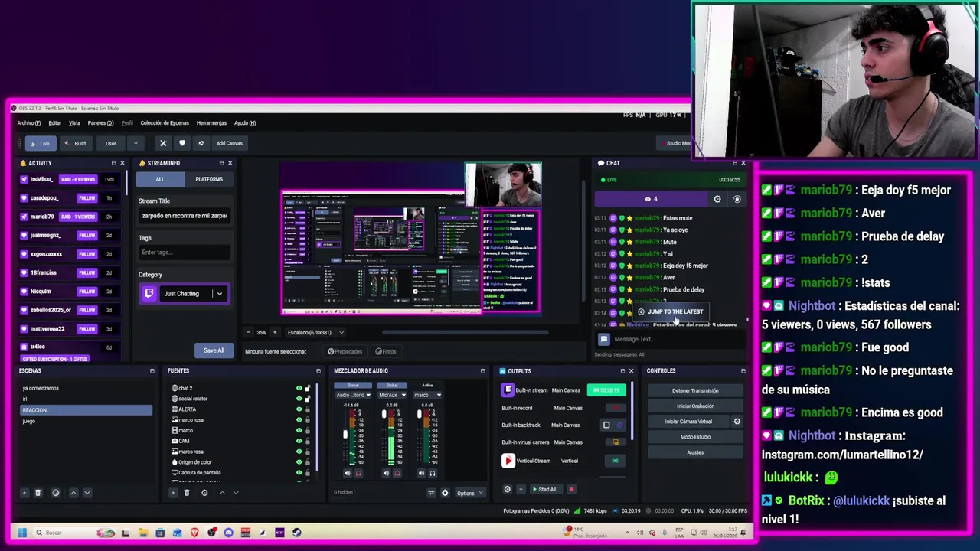Open chat settings gear icon
980x551 pixels.
click(x=717, y=199)
